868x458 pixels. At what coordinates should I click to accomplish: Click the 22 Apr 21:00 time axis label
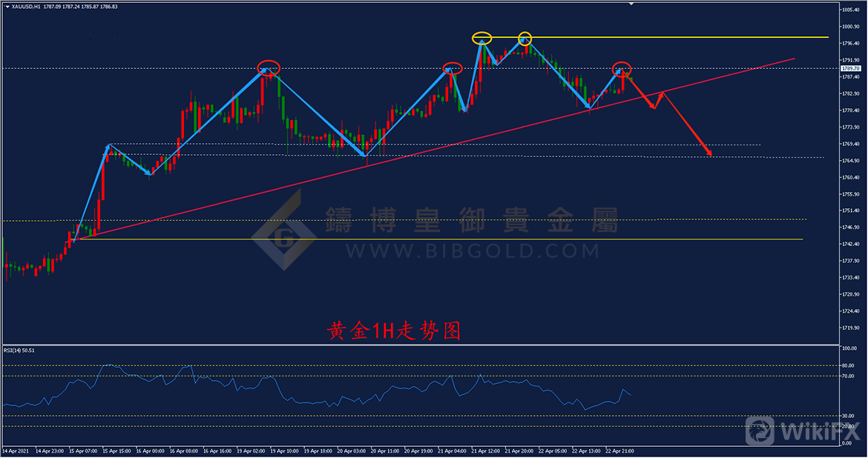coord(619,451)
